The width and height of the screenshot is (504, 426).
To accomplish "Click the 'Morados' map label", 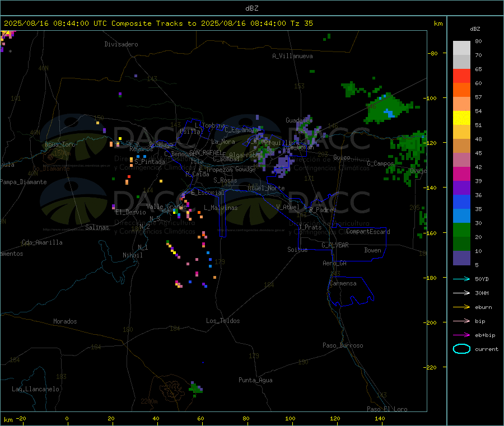I will 65,321.
